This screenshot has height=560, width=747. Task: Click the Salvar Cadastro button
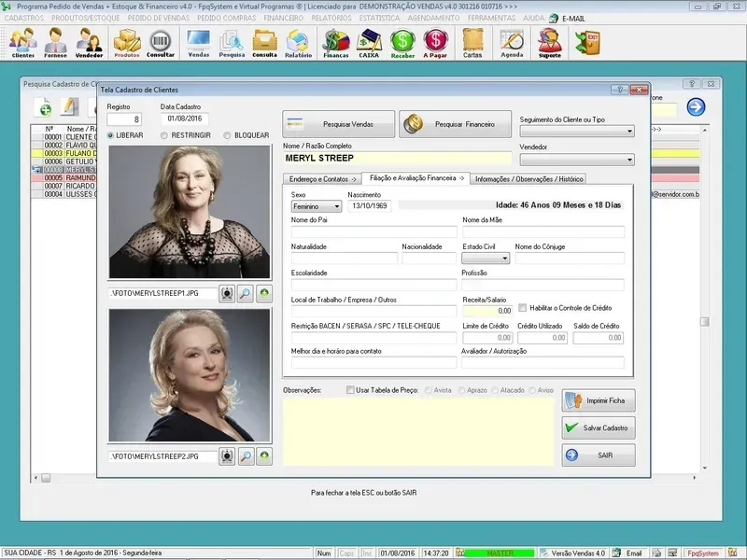tap(598, 428)
